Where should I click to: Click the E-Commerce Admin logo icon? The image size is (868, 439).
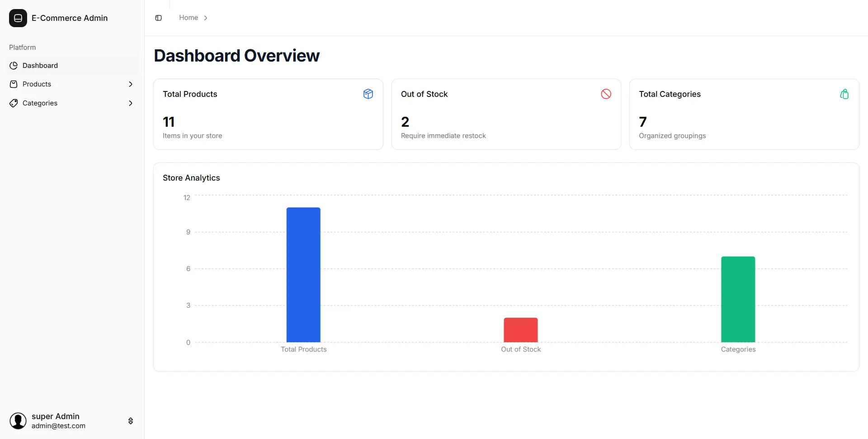[x=18, y=18]
